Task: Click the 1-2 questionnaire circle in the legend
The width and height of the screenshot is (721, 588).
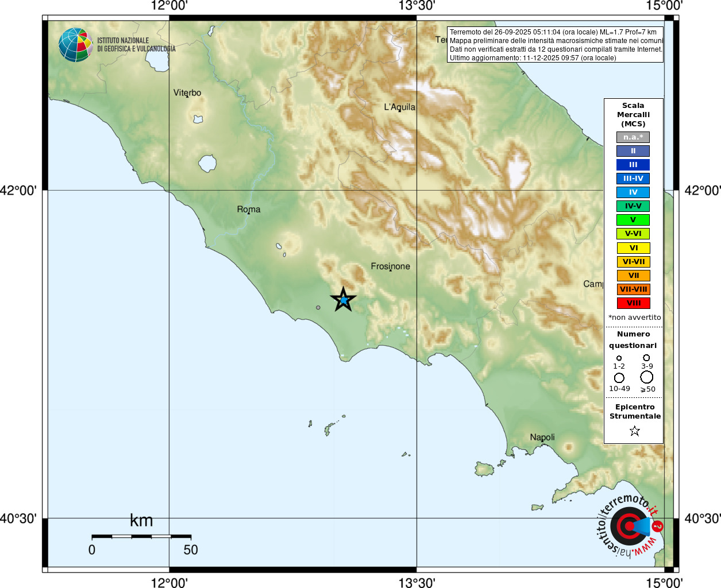Action: (x=619, y=358)
